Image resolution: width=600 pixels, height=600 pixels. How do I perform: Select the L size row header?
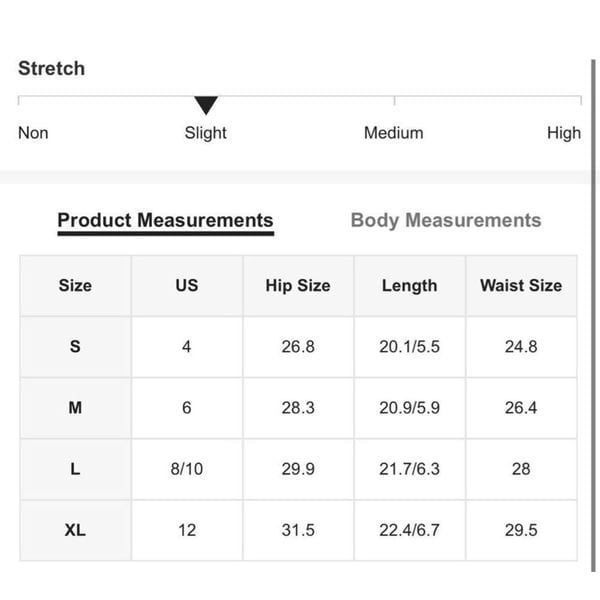coord(75,469)
